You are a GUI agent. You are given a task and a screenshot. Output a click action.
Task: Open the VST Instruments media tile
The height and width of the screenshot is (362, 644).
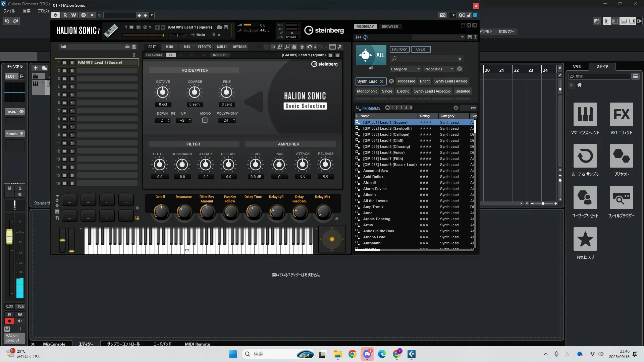585,114
